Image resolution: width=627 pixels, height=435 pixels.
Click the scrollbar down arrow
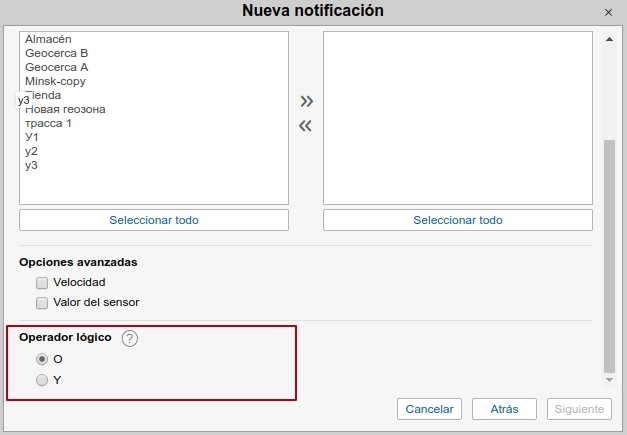[609, 380]
